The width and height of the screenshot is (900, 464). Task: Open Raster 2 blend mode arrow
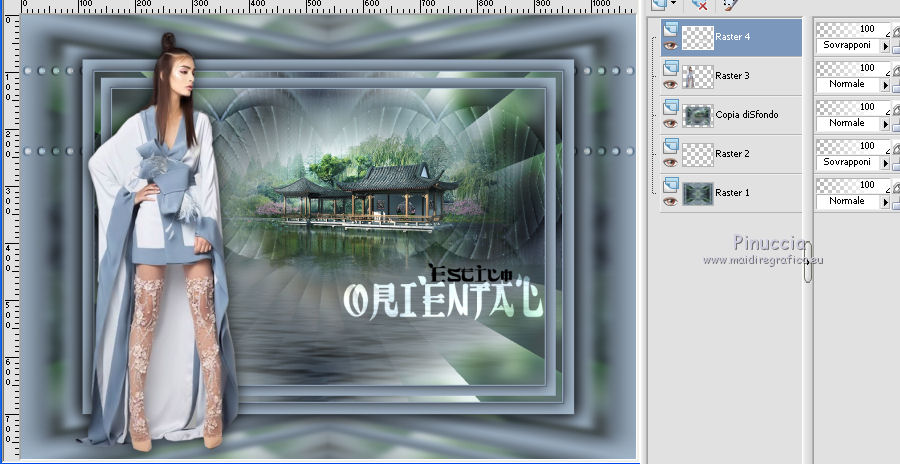(886, 163)
